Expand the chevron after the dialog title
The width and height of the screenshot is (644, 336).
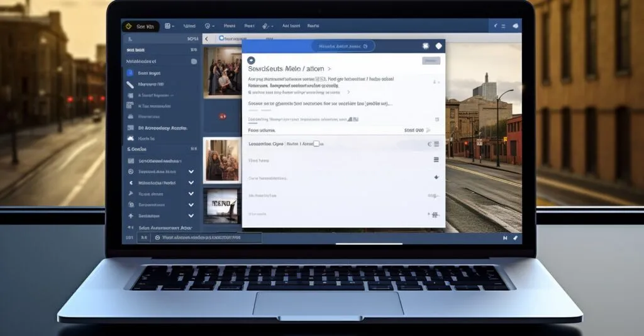tap(330, 69)
